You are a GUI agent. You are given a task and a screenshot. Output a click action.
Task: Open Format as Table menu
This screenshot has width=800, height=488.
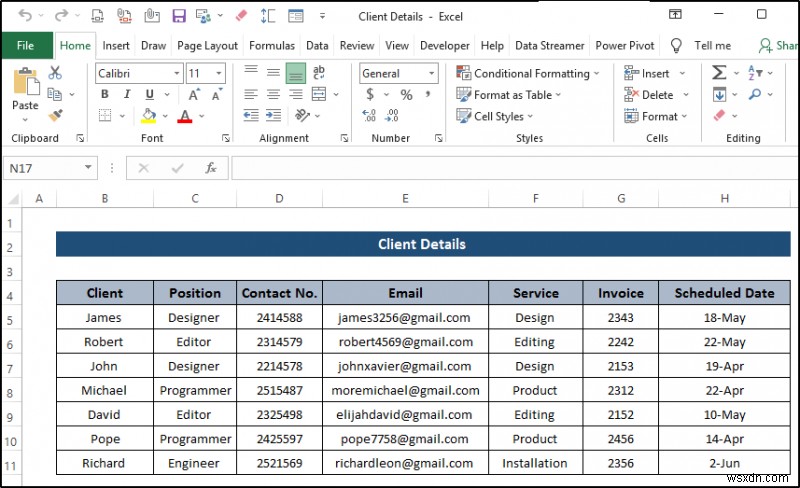click(508, 95)
